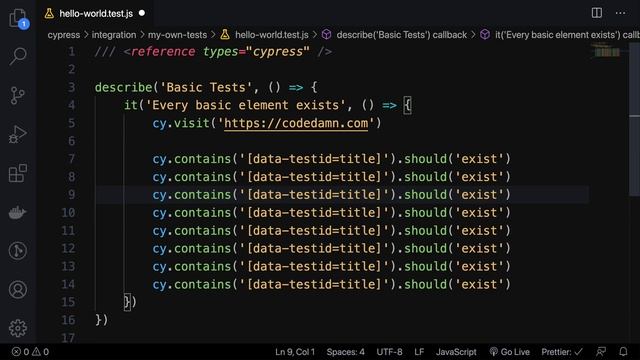This screenshot has width=640, height=360.
Task: Open the Spaces: 4 indentation selector
Action: [x=345, y=352]
